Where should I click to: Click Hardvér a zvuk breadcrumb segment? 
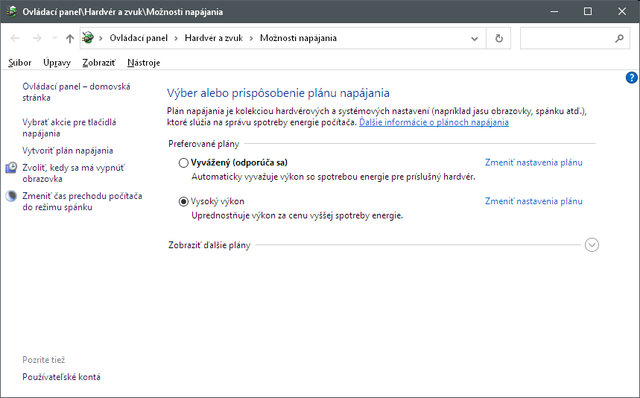(x=213, y=38)
